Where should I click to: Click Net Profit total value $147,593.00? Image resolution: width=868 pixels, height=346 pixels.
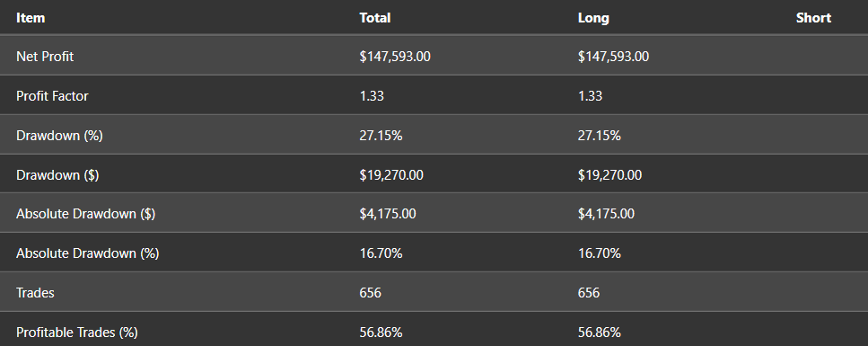395,57
